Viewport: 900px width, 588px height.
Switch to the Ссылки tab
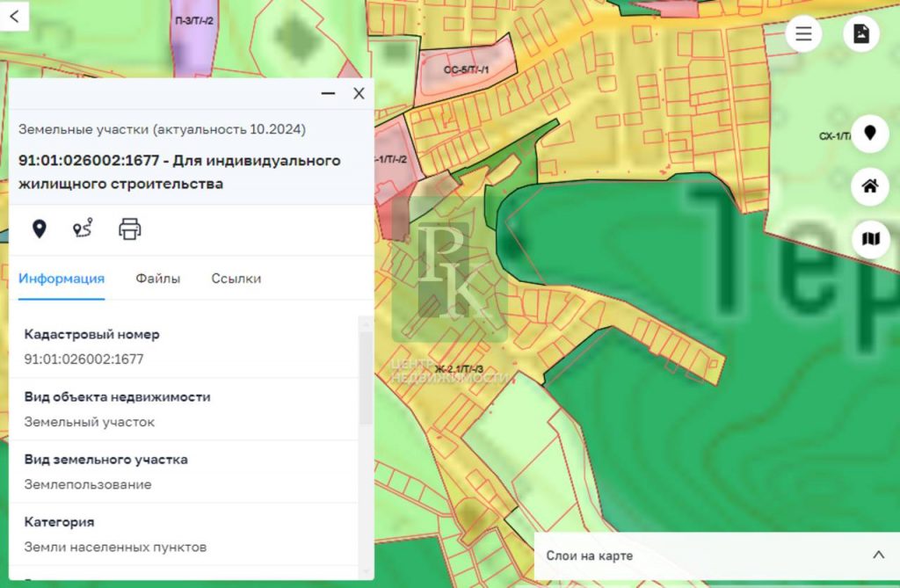pos(236,279)
